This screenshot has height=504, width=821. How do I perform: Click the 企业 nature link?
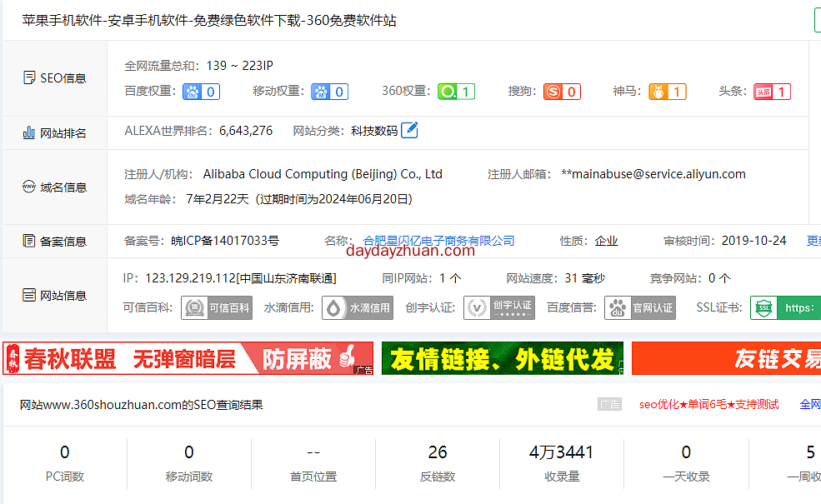click(x=606, y=241)
